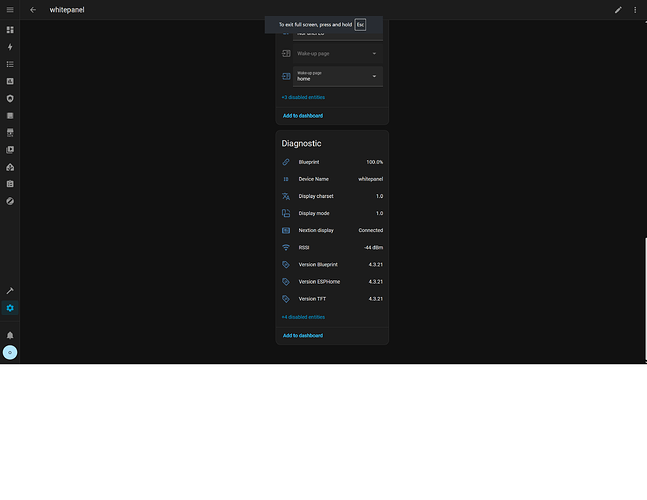Click the arrow of the home Wake-up page select
The height and width of the screenshot is (500, 647).
point(374,76)
